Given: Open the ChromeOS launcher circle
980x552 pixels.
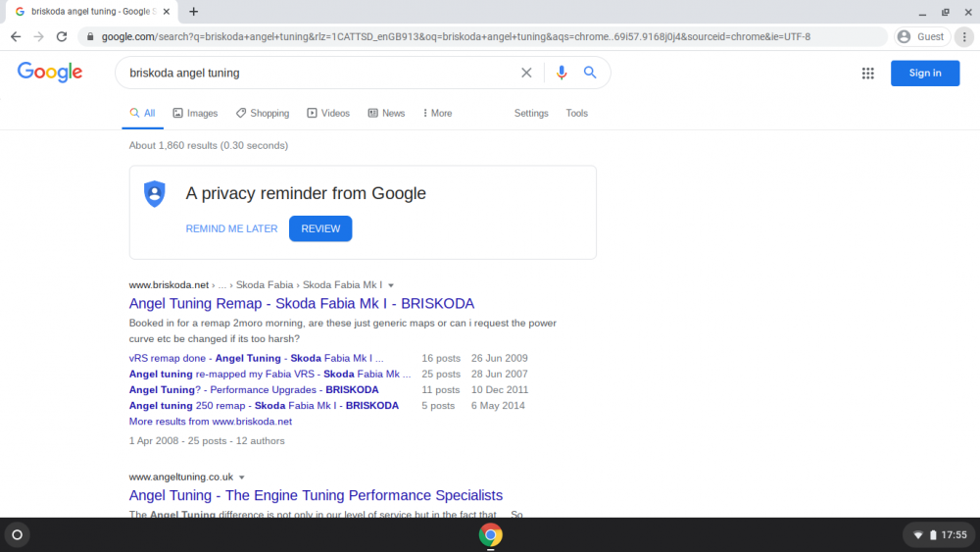Looking at the screenshot, I should [17, 534].
